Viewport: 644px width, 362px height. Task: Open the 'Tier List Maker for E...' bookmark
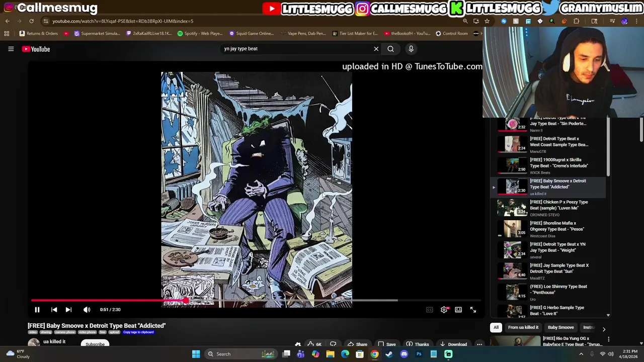355,34
